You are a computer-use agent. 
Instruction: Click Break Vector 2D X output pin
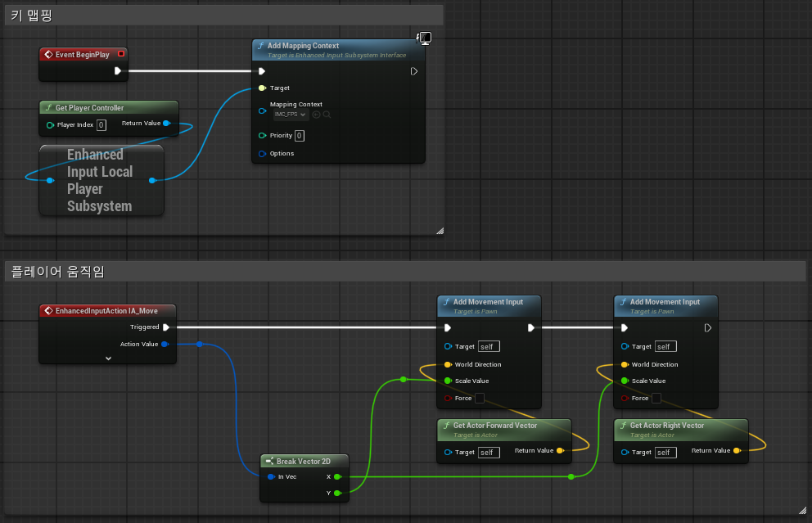[337, 476]
